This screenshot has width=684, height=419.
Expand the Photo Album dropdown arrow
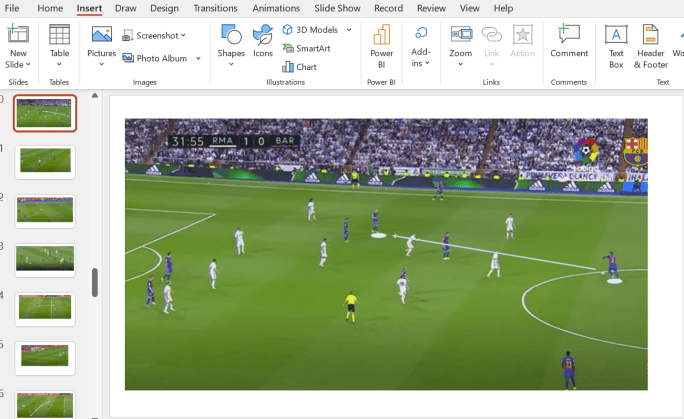click(198, 58)
